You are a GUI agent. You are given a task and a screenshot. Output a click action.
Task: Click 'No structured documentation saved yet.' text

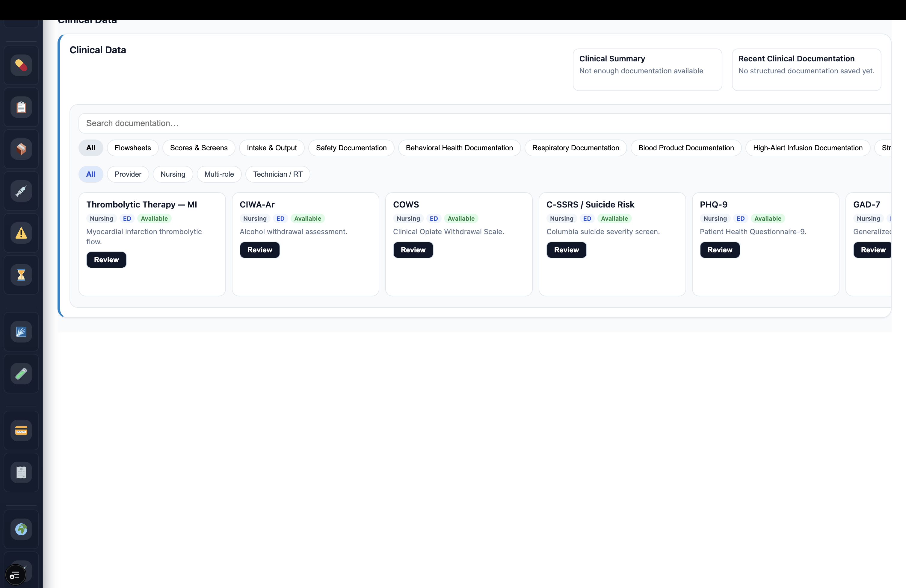click(x=806, y=71)
